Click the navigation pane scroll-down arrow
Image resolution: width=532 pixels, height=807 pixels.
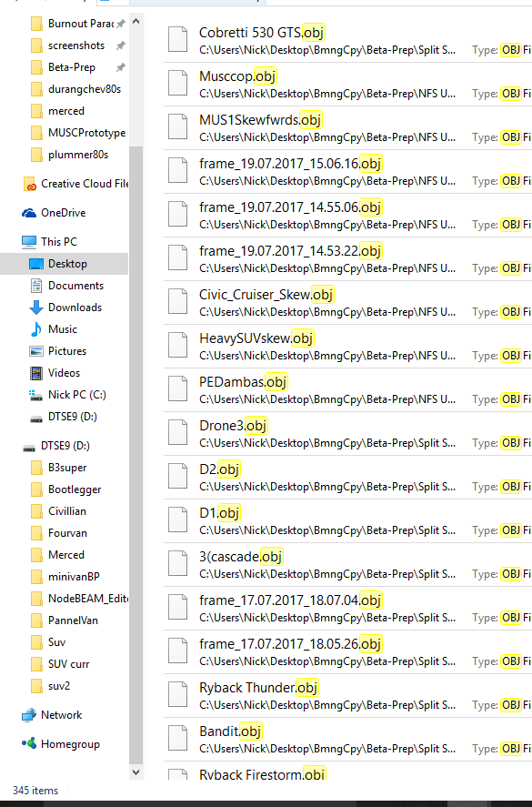tap(136, 772)
